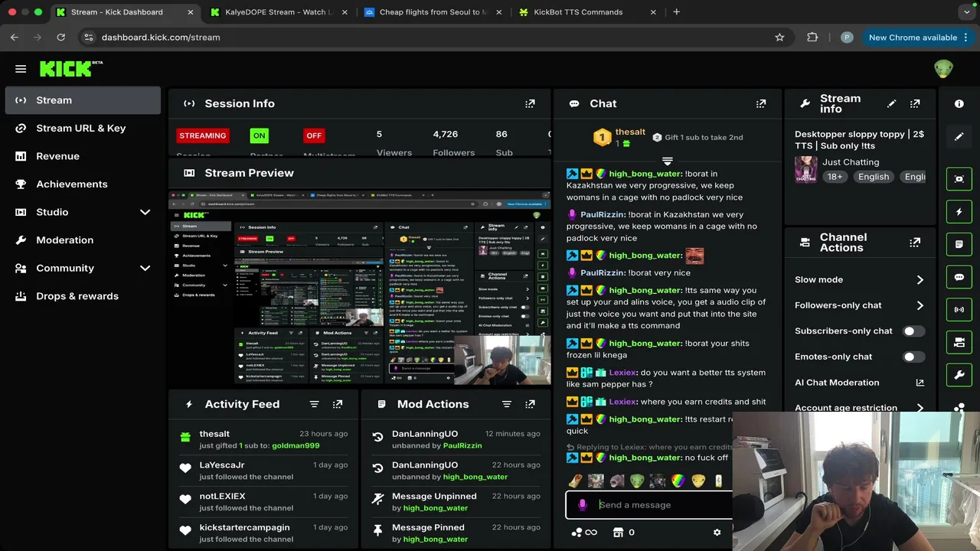Switch to Cheap flights from Seoul tab
980x551 pixels.
(433, 12)
